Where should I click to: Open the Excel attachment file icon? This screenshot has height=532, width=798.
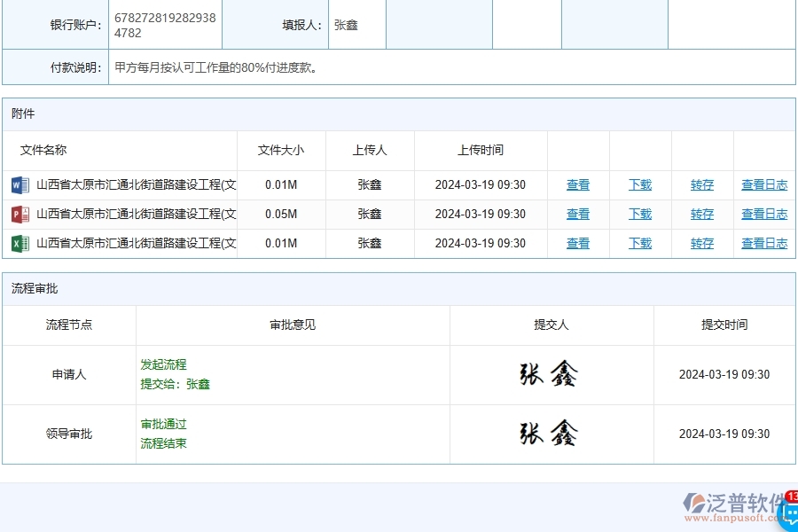tap(20, 243)
